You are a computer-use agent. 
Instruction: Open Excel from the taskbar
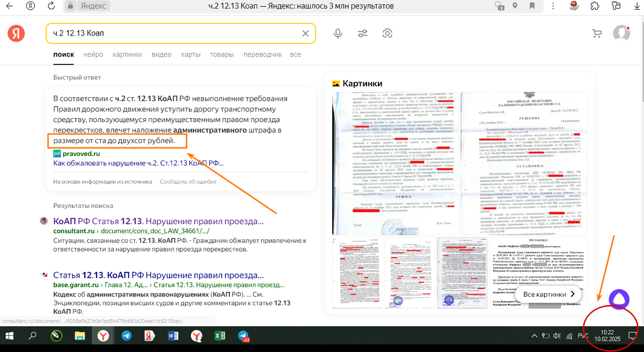220,336
